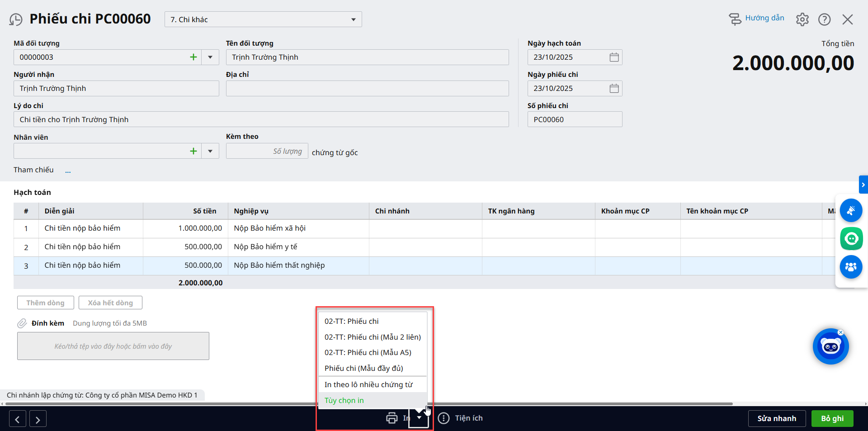Image resolution: width=868 pixels, height=431 pixels.
Task: Click the Lý do chi input field
Action: (x=261, y=119)
